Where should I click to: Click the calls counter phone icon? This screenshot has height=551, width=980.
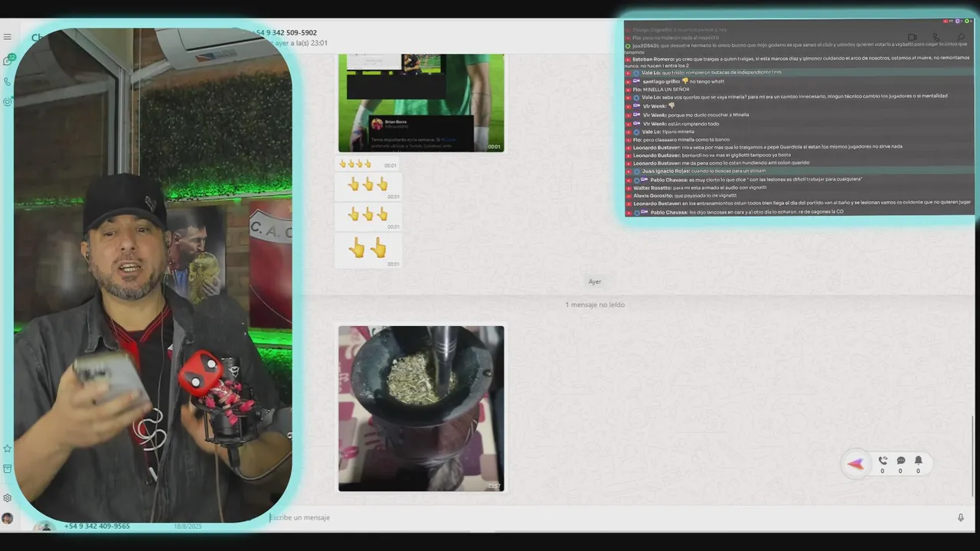[x=883, y=461]
